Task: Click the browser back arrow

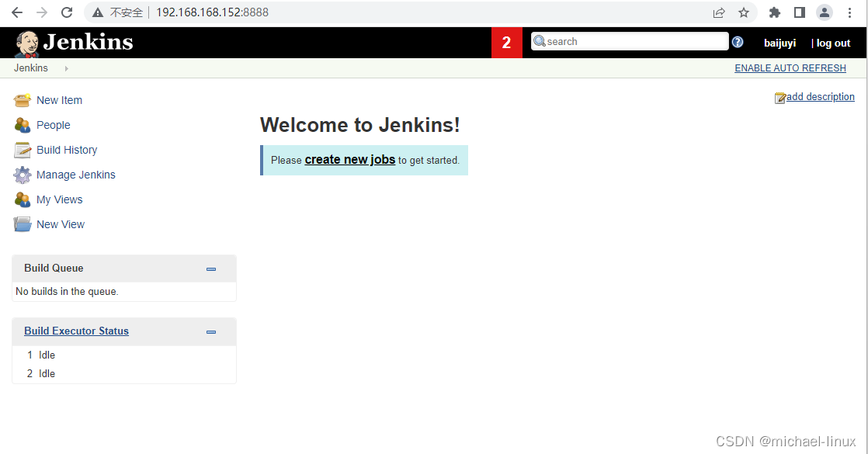Action: [x=17, y=12]
